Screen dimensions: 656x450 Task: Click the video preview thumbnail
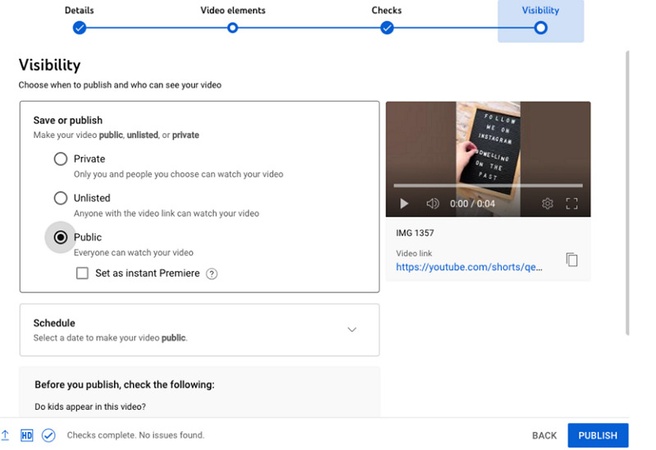[x=488, y=159]
